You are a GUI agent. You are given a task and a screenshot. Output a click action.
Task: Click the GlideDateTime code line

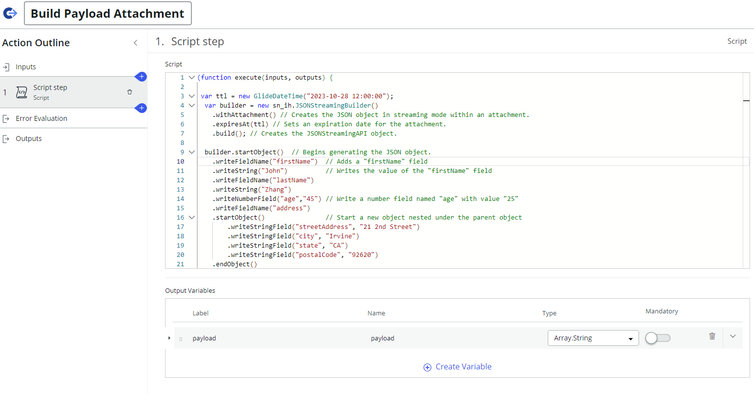297,96
